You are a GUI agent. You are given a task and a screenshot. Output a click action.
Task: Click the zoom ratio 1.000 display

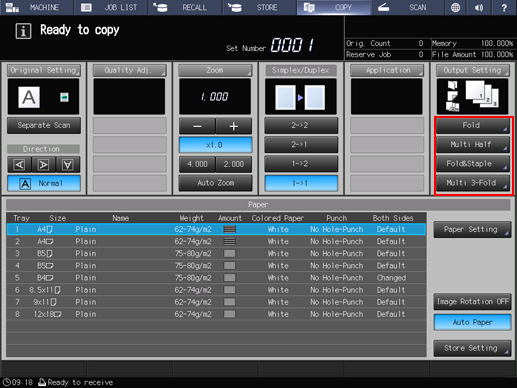pos(215,97)
